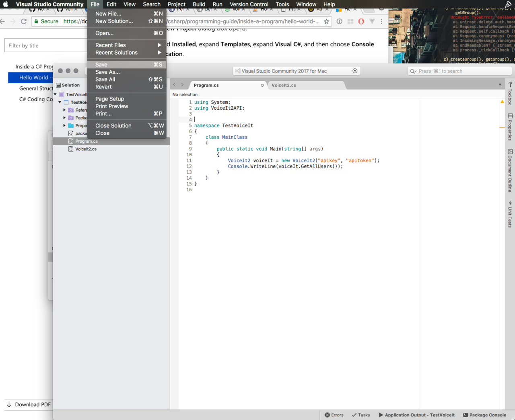Open Chrome's three-dot menu
Image resolution: width=515 pixels, height=420 pixels.
381,21
